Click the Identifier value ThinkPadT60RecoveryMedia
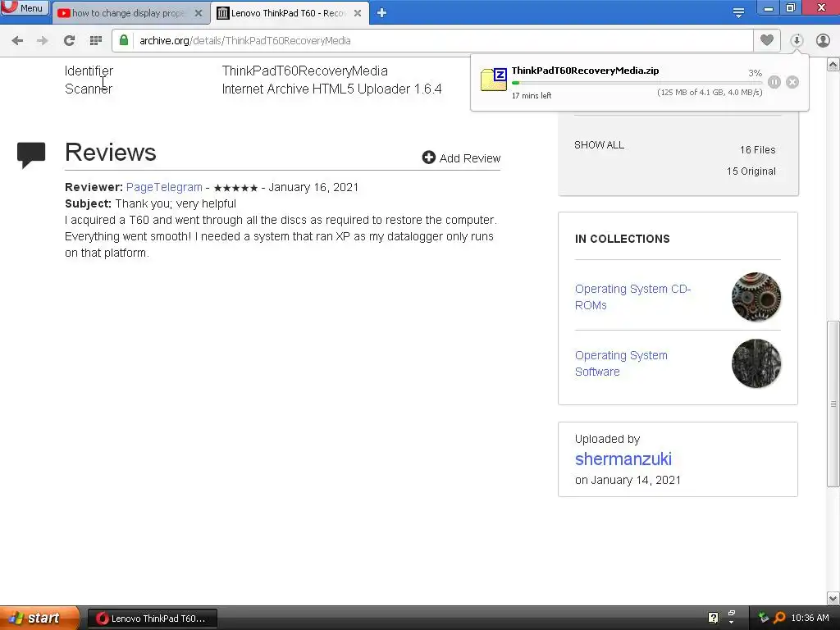 (305, 71)
